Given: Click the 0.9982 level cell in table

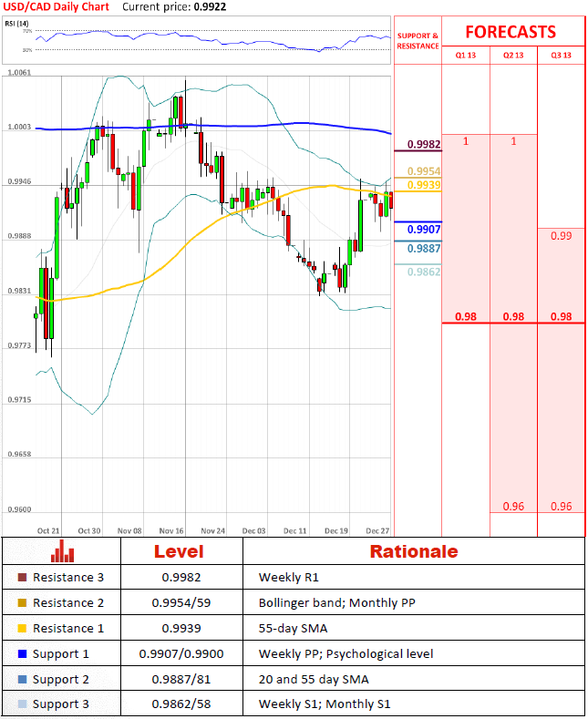Looking at the screenshot, I should [181, 578].
